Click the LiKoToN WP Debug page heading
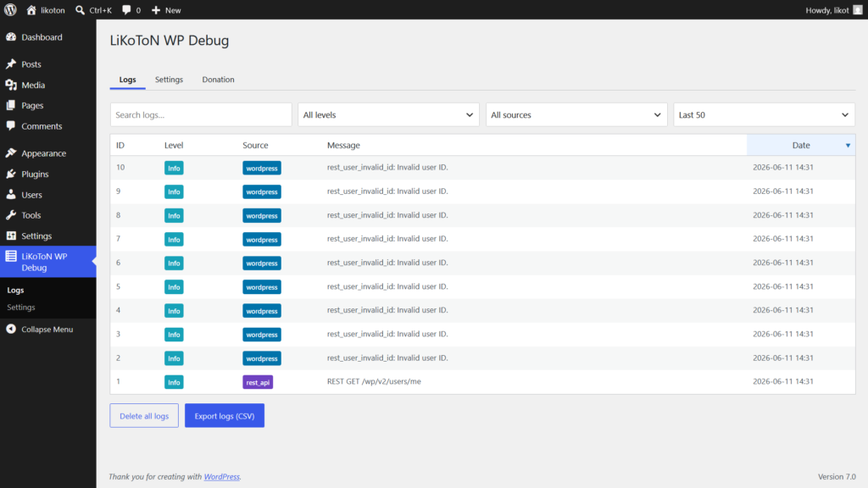 [170, 41]
